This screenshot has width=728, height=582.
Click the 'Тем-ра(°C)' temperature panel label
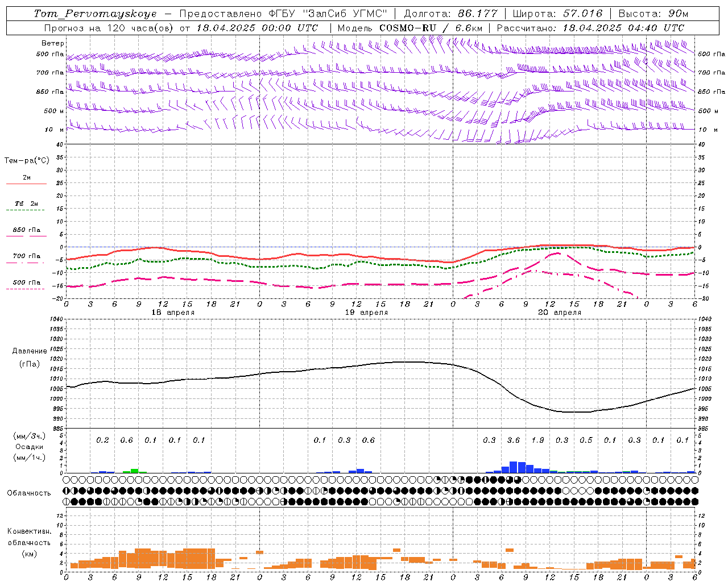pyautogui.click(x=27, y=161)
